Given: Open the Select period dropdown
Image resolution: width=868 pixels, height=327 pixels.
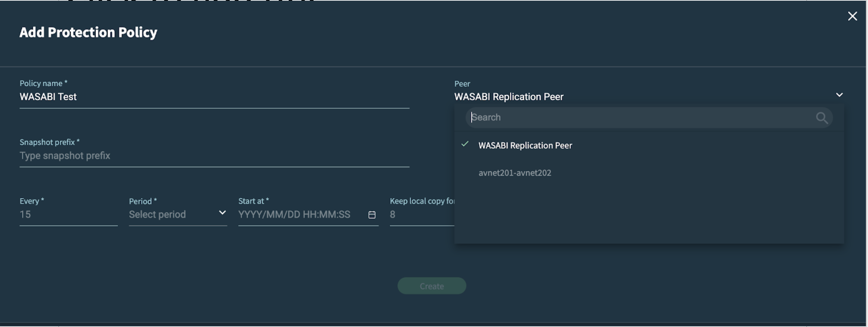Looking at the screenshot, I should (x=177, y=214).
